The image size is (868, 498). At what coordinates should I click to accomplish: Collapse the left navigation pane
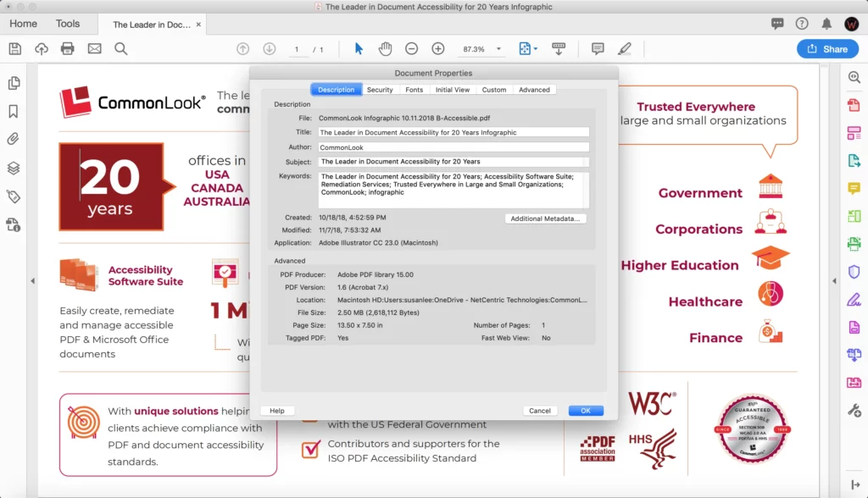tap(32, 280)
